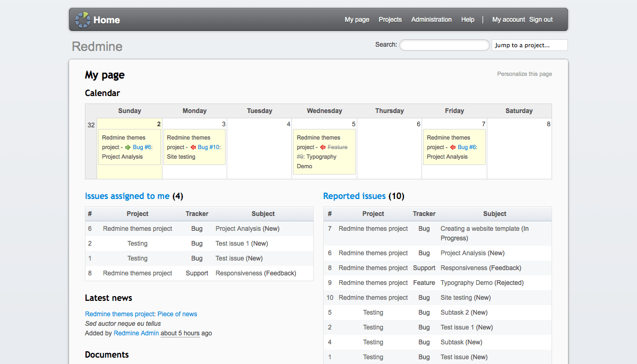Click Responsiveness (Feedback) in assigned issues
This screenshot has height=364, width=637.
click(256, 273)
